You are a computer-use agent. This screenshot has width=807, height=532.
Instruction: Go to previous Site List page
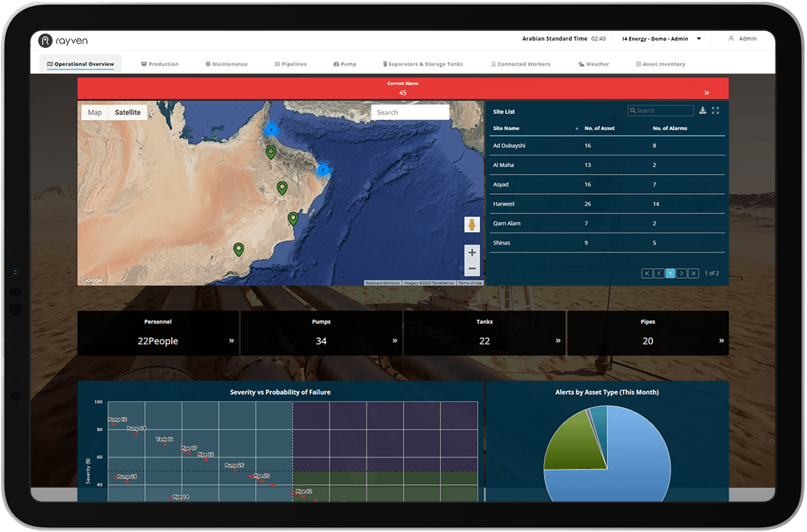659,273
